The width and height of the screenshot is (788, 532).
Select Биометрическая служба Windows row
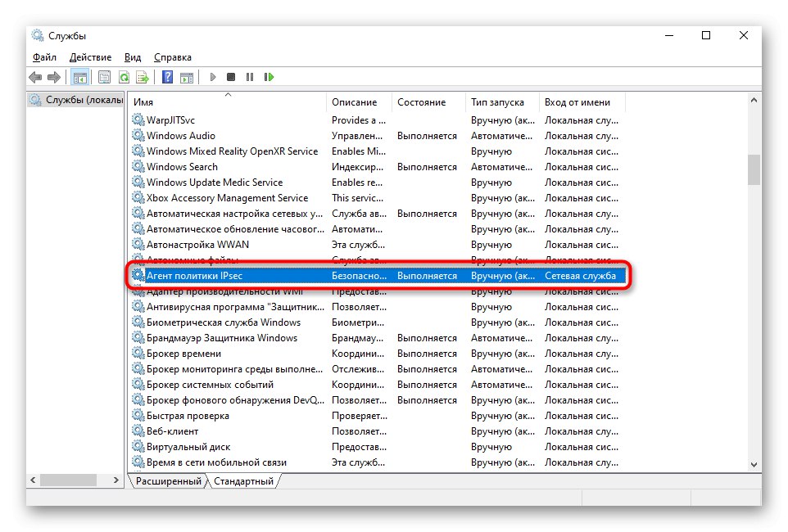click(378, 322)
